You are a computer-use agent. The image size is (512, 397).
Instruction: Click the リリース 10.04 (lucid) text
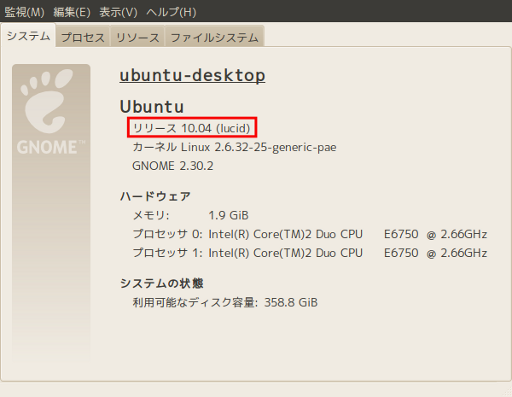[x=191, y=128]
